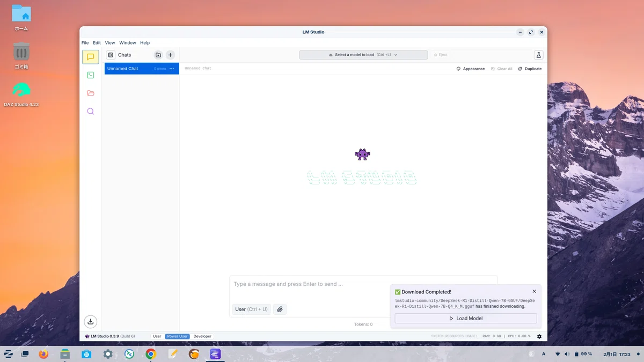Click the volume icon in system tray
The image size is (644, 362).
567,354
